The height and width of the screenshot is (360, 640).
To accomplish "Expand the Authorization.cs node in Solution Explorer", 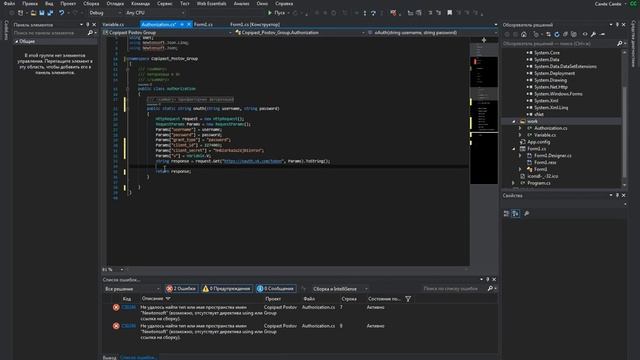I will click(520, 128).
